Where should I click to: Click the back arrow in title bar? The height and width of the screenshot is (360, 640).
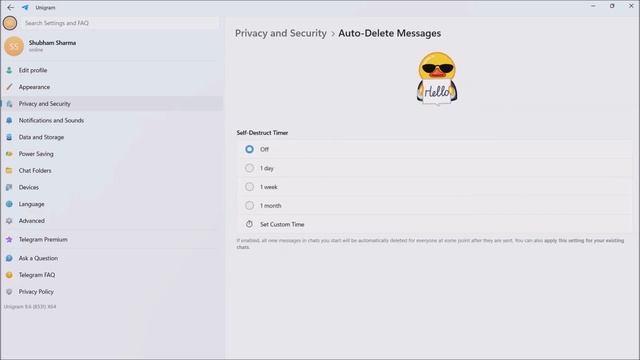11,7
